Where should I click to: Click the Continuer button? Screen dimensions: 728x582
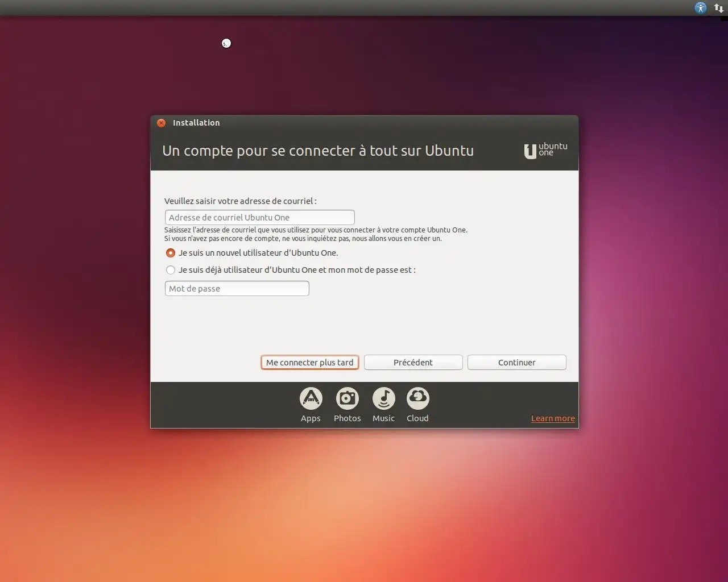point(517,363)
